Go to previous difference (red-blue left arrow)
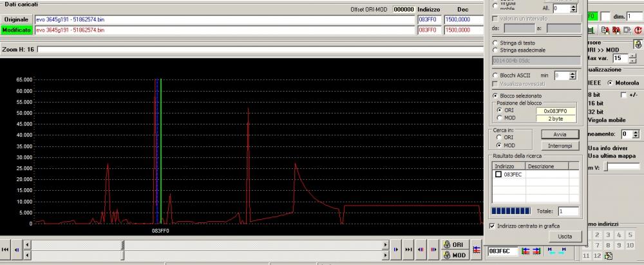The width and height of the screenshot is (644, 265). click(421, 250)
